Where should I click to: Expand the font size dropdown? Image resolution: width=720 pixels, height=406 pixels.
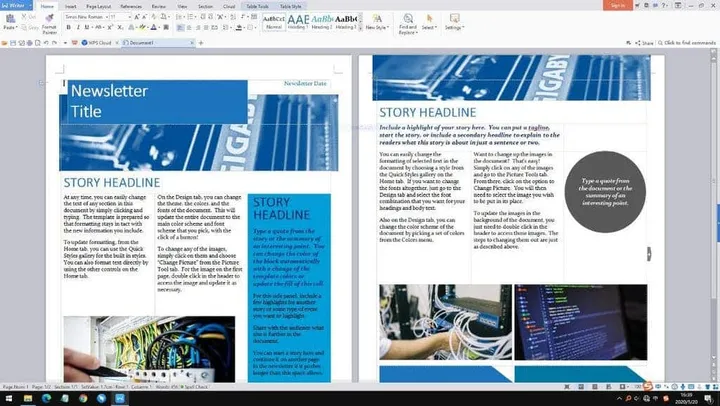119,17
